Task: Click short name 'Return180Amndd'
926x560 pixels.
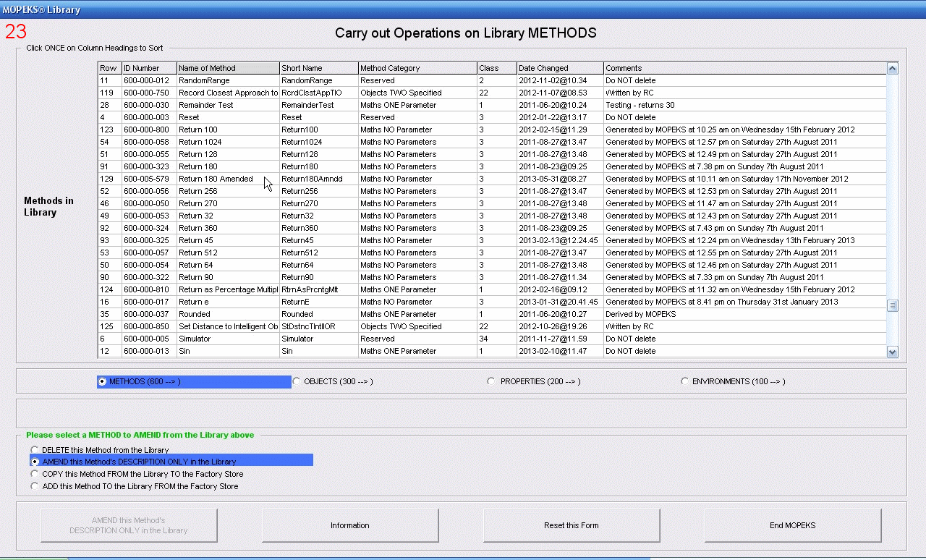Action: click(x=311, y=179)
